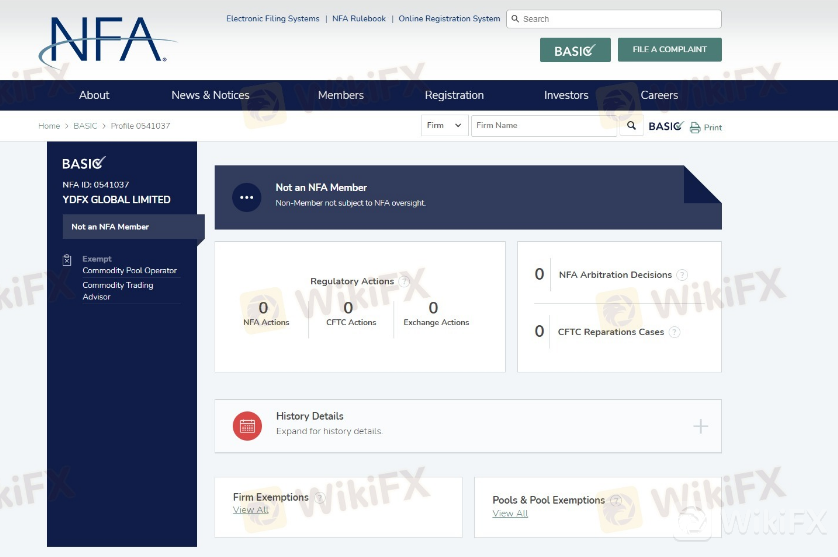This screenshot has width=838, height=557.
Task: Click the three-dots membership status icon
Action: pos(247,197)
